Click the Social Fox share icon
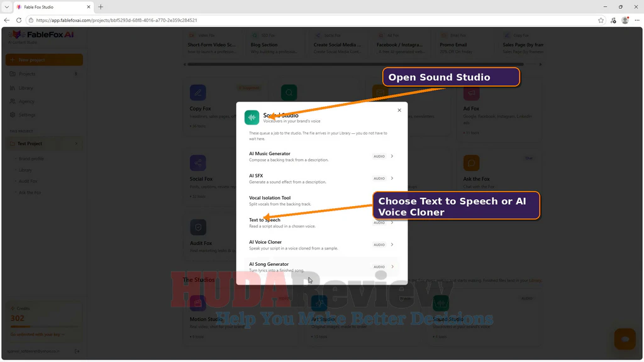Viewport: 644px width, 362px height. pos(198,163)
